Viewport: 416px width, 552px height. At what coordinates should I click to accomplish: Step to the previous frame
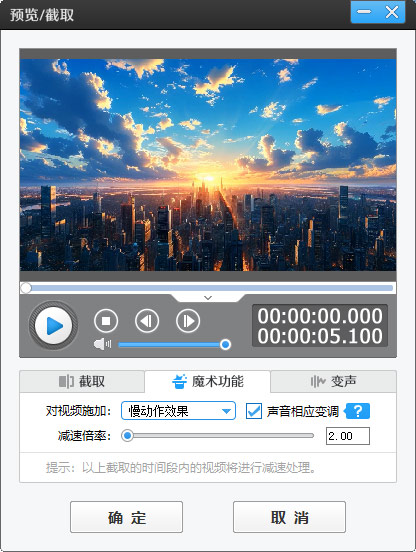click(147, 321)
